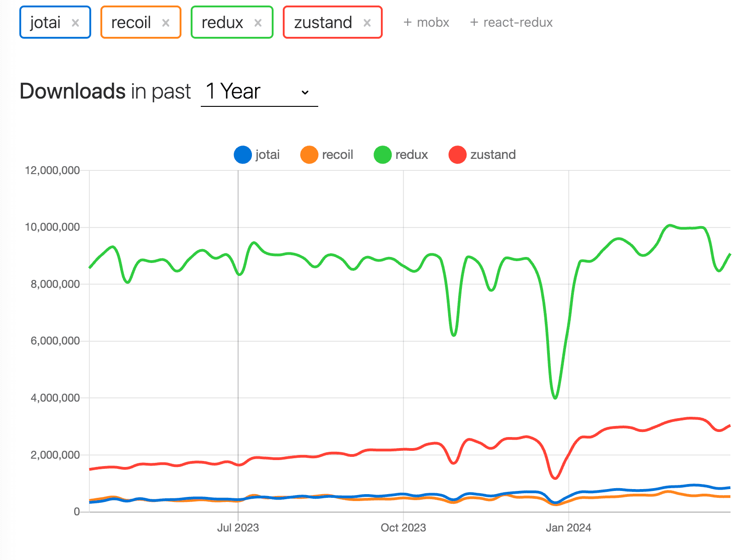Select the zustand package tag text

click(x=323, y=23)
